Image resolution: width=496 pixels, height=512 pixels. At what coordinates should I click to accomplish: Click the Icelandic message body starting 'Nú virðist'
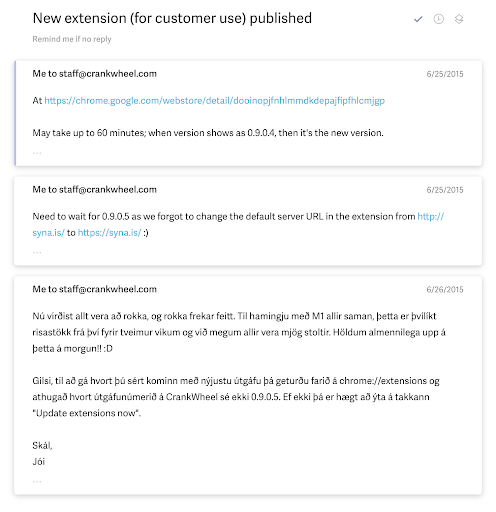click(x=239, y=332)
